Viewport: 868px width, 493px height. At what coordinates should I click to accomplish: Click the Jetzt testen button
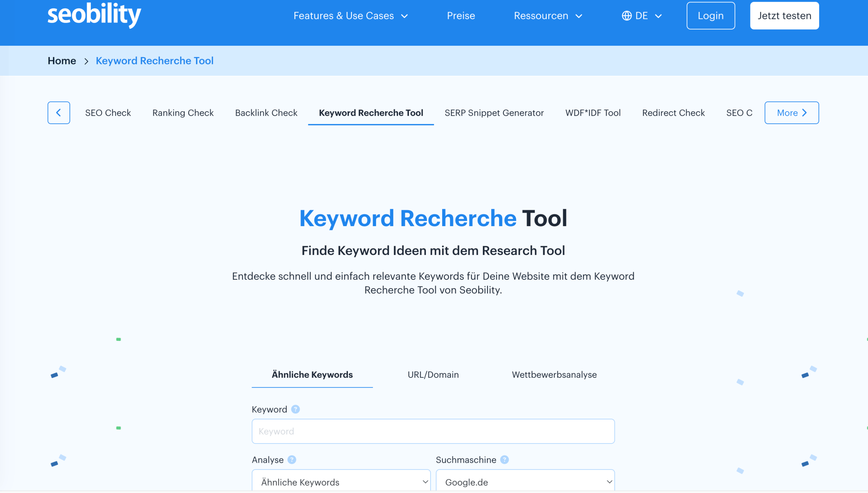[784, 16]
